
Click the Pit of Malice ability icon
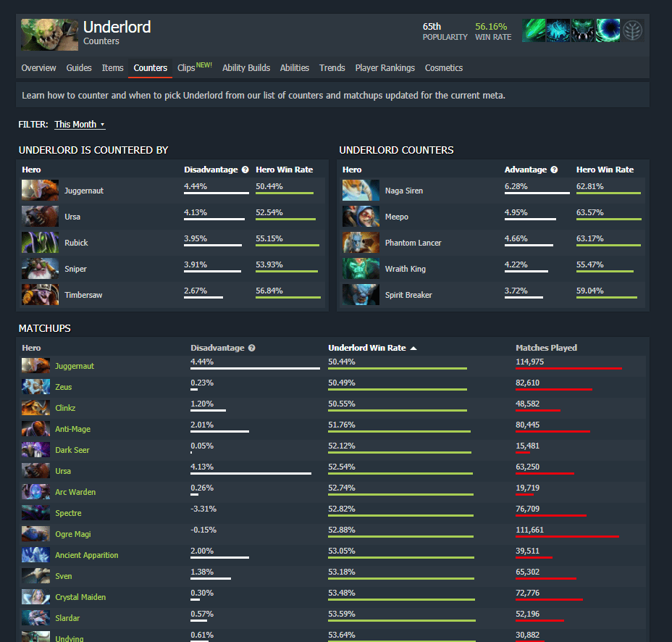pyautogui.click(x=558, y=30)
